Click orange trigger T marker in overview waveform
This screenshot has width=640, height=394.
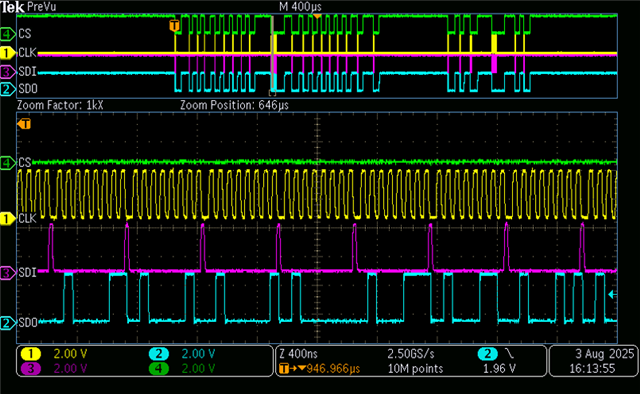pyautogui.click(x=174, y=26)
